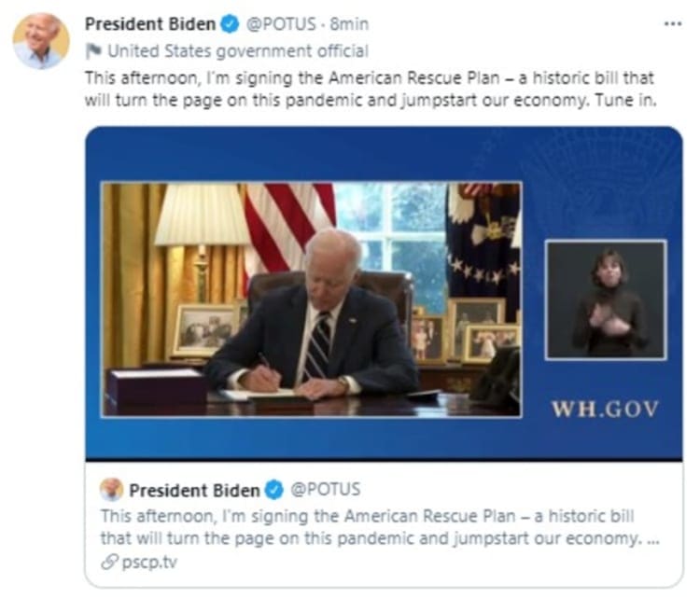Click the sign language interpreter inset frame
Screen dimensions: 700x598
point(606,299)
